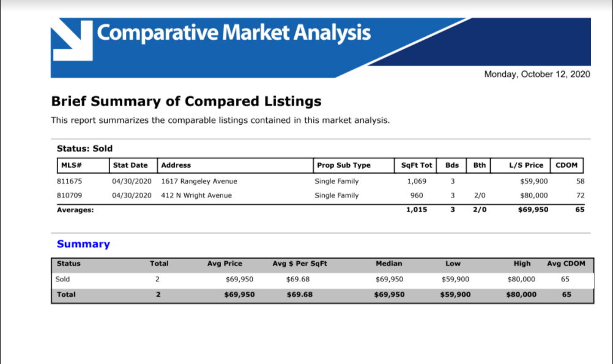Click the Brief Summary of Compared Listings heading

coord(186,102)
